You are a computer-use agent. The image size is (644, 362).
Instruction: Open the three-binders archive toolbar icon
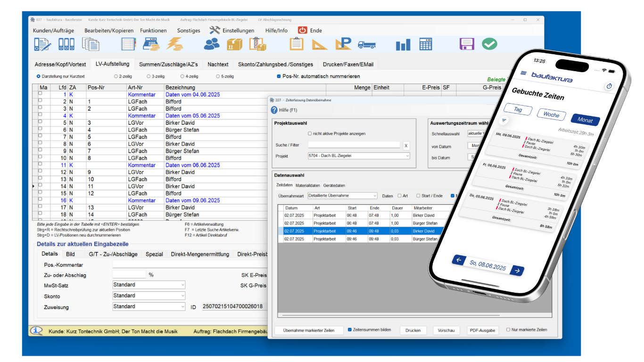66,44
